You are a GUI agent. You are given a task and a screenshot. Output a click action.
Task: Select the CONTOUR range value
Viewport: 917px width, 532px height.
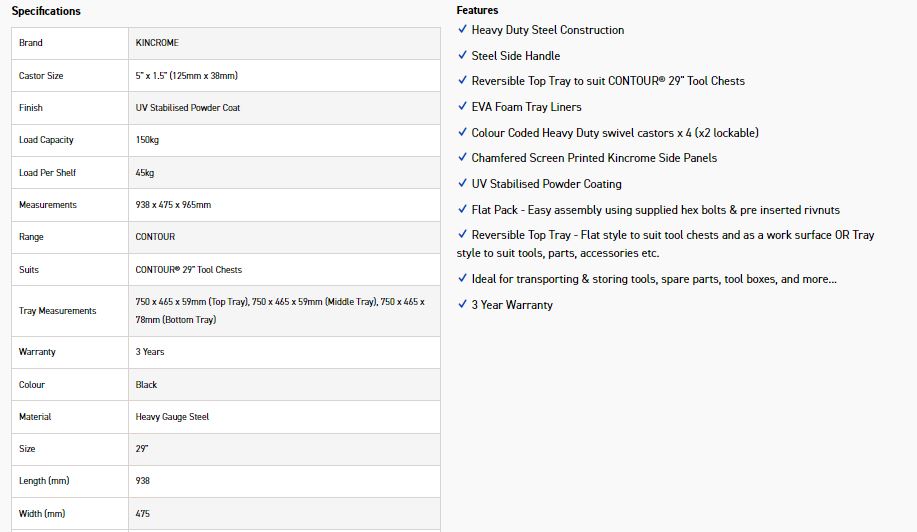(155, 237)
